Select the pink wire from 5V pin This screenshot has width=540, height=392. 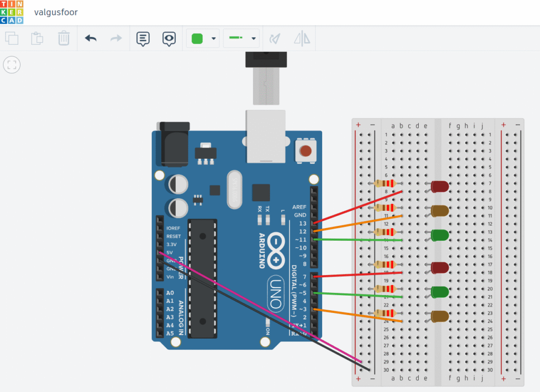pos(261,307)
